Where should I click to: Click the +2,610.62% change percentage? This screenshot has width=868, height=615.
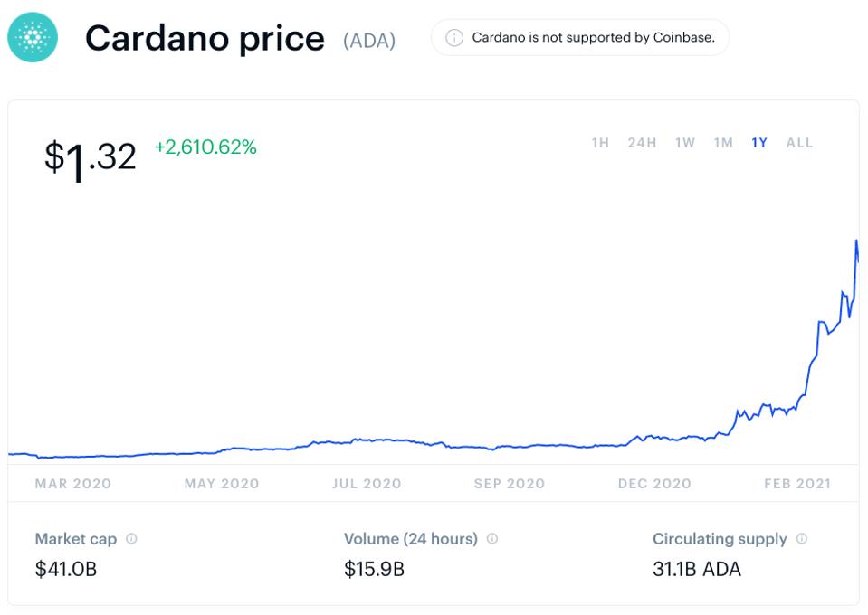(x=205, y=147)
